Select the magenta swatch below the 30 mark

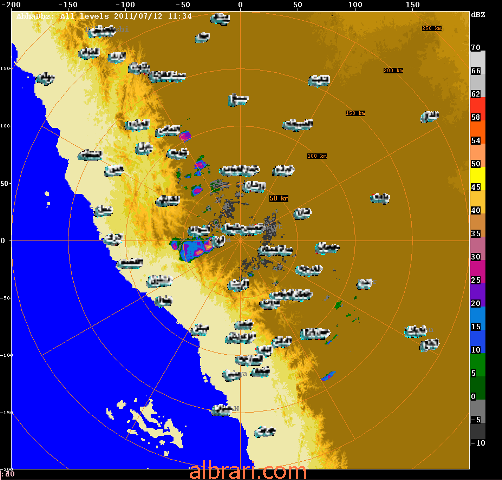477,272
